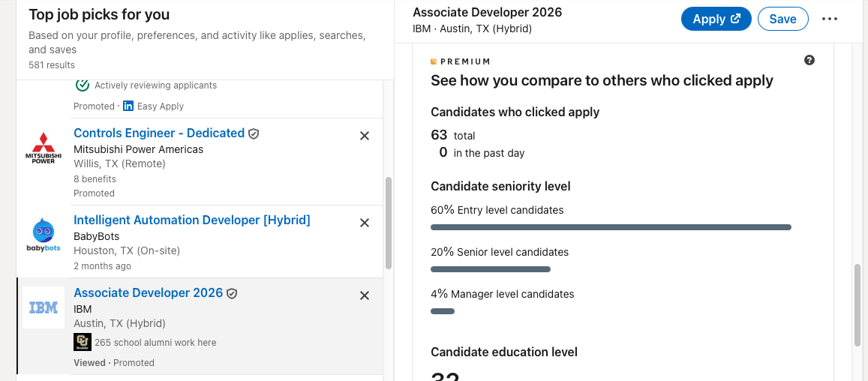Open Intelligent Automation Developer [Hybrid] listing
The image size is (868, 381).
(191, 220)
